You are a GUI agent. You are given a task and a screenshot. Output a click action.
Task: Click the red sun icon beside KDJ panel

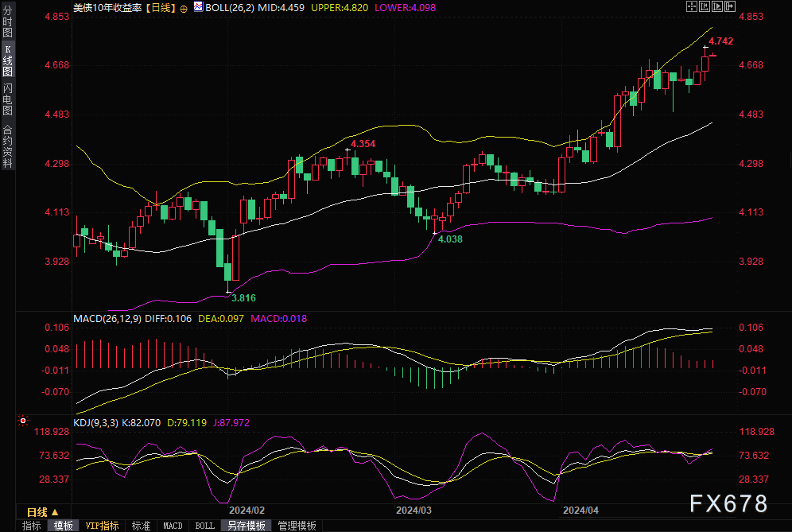pyautogui.click(x=23, y=421)
